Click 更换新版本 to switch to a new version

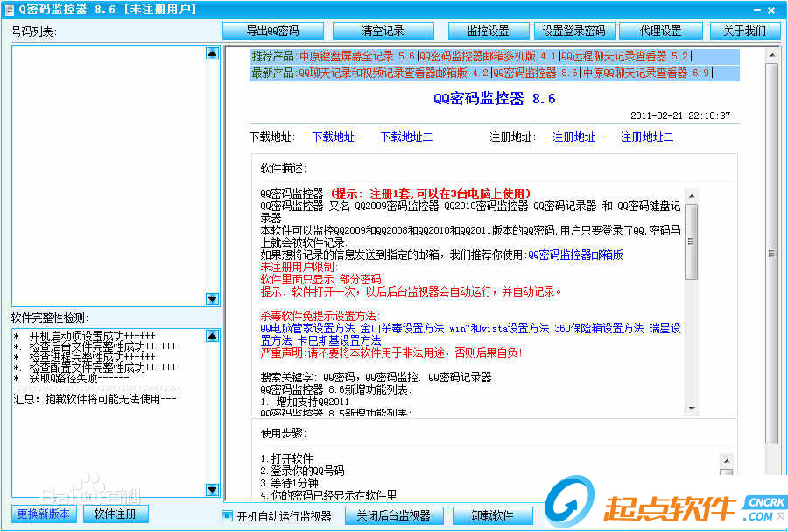(42, 514)
